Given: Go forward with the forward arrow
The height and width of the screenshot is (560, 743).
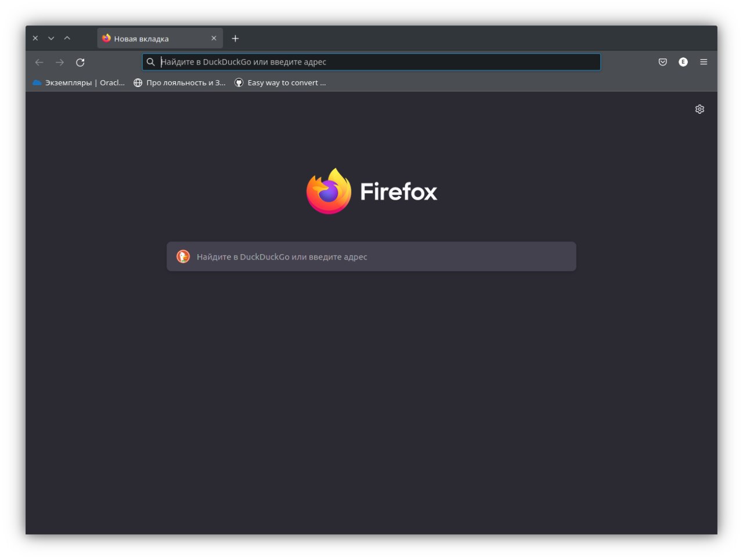Looking at the screenshot, I should point(60,62).
